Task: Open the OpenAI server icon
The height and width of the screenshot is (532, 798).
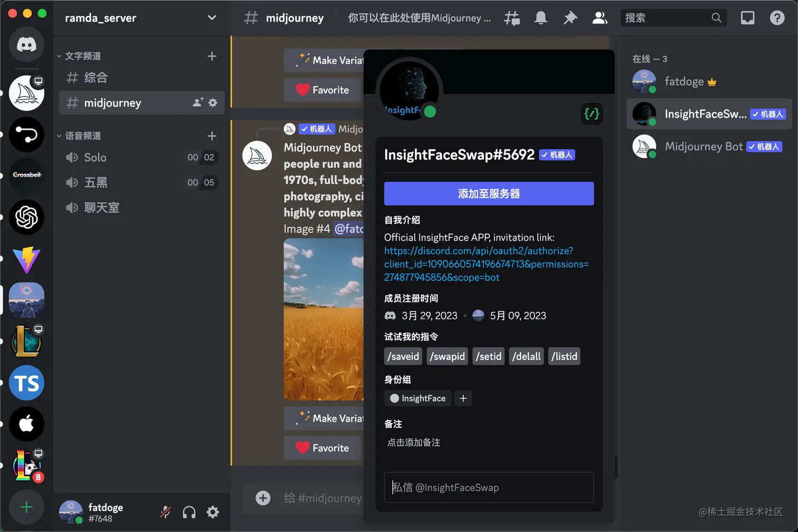Action: tap(26, 217)
